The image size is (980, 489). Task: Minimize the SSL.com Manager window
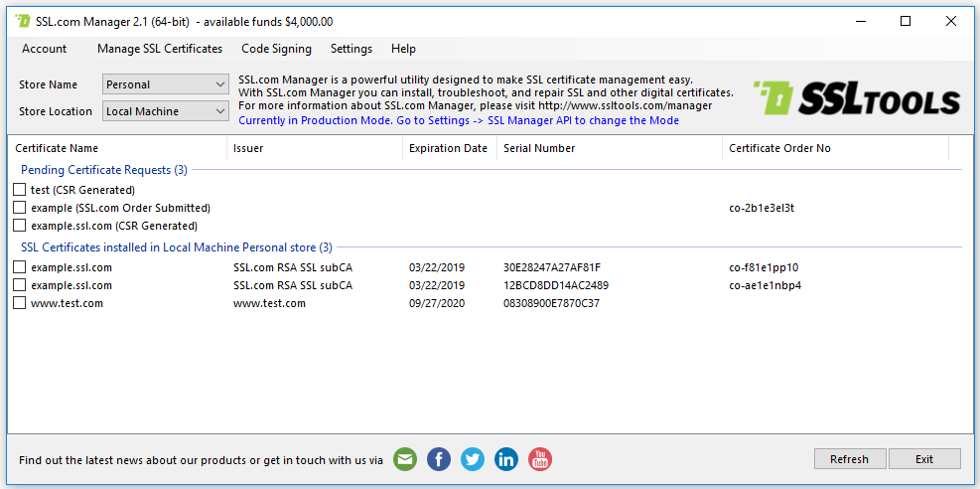pyautogui.click(x=860, y=21)
